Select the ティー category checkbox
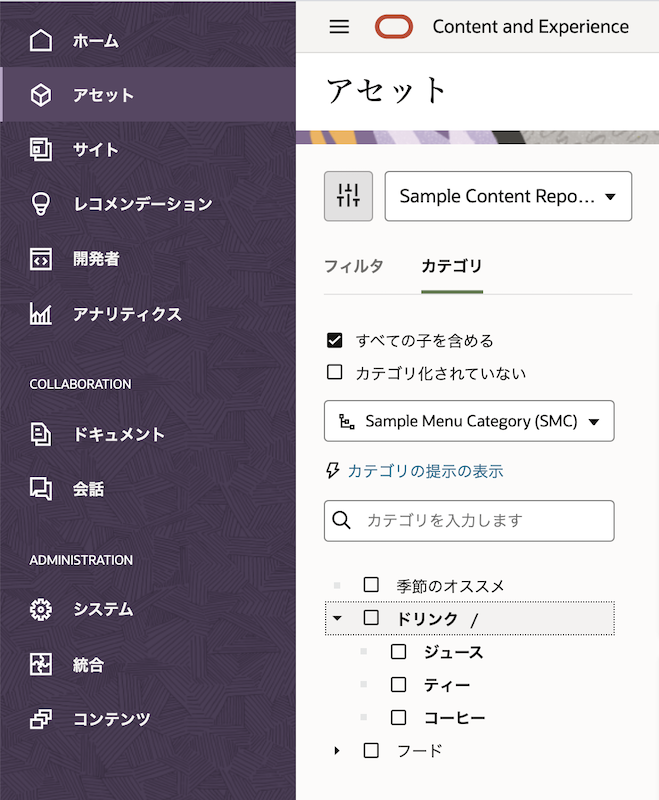The width and height of the screenshot is (659, 800). pyautogui.click(x=398, y=684)
